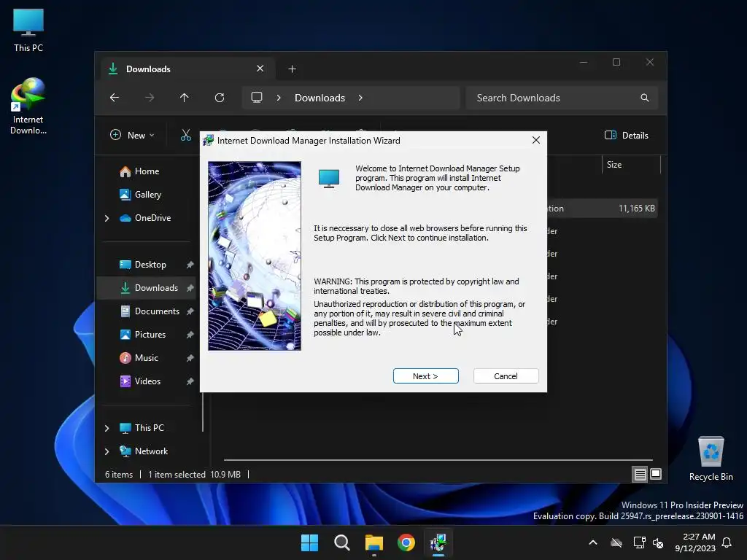
Task: Click the Size column header
Action: coord(631,165)
